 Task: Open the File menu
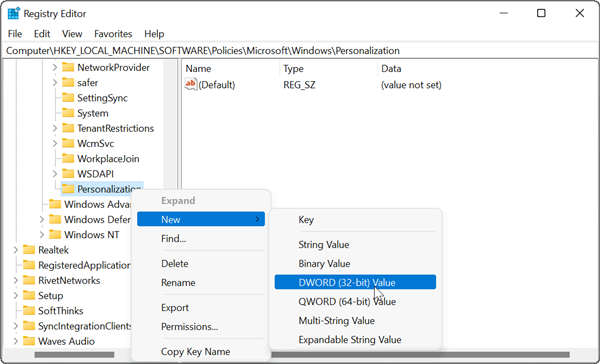(15, 34)
